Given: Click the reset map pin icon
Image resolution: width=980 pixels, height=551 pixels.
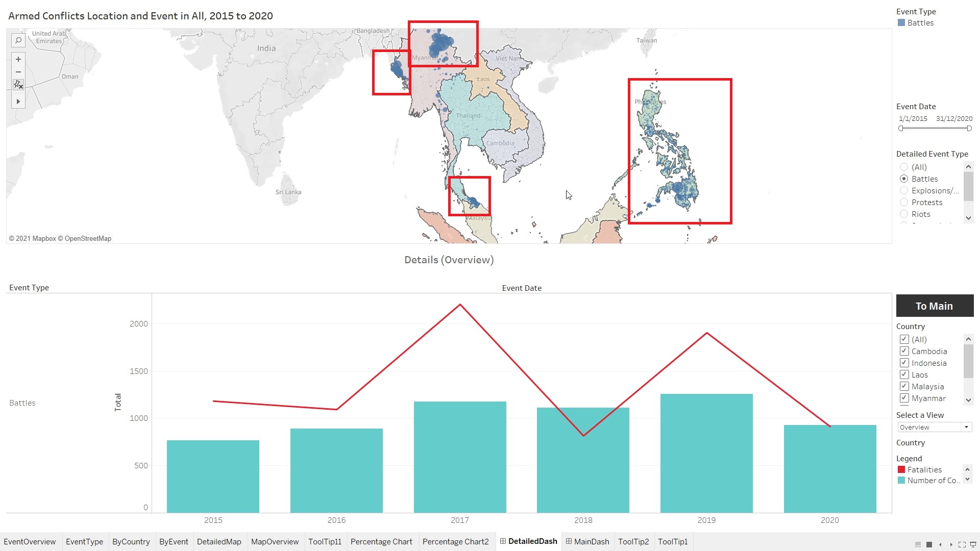Looking at the screenshot, I should tap(18, 85).
